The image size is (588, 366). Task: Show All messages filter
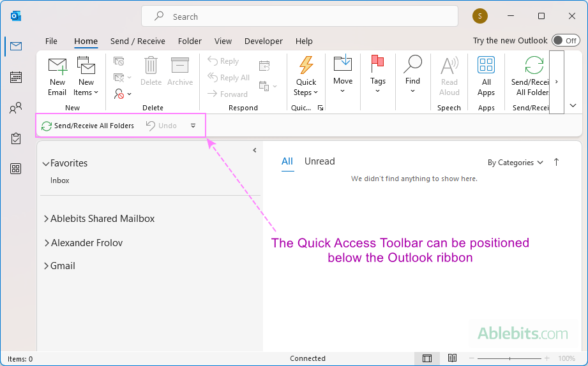point(287,161)
